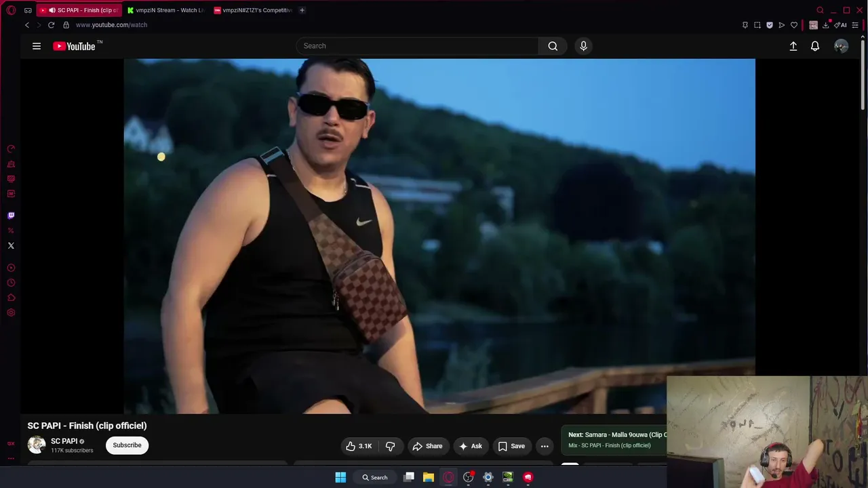Open the SC PAPI channel avatar
868x488 pixels.
point(37,445)
